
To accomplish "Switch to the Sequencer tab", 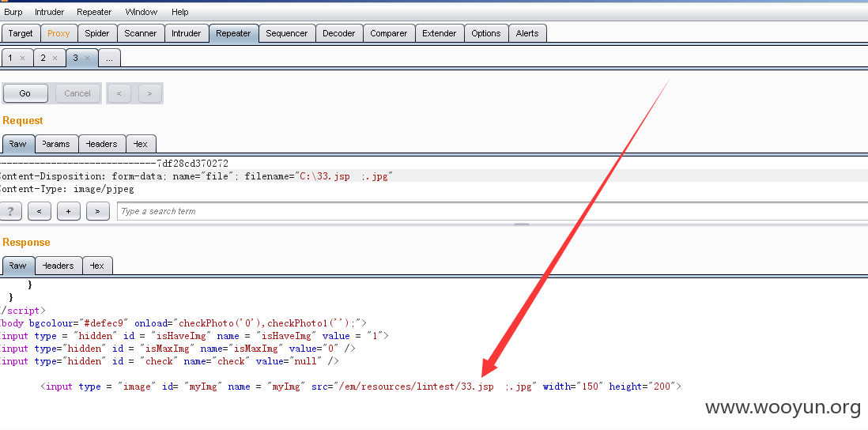I will (x=287, y=33).
